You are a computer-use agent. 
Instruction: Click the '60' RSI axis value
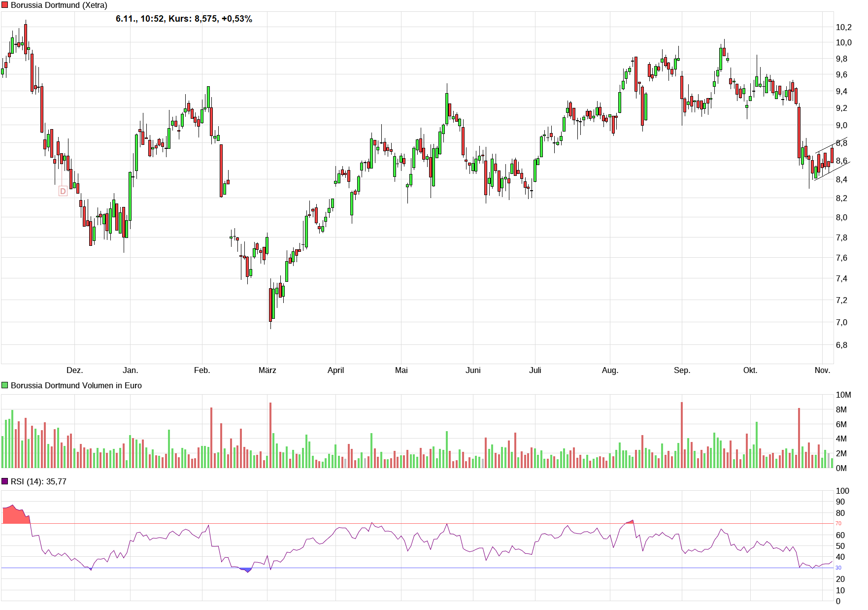(x=840, y=535)
